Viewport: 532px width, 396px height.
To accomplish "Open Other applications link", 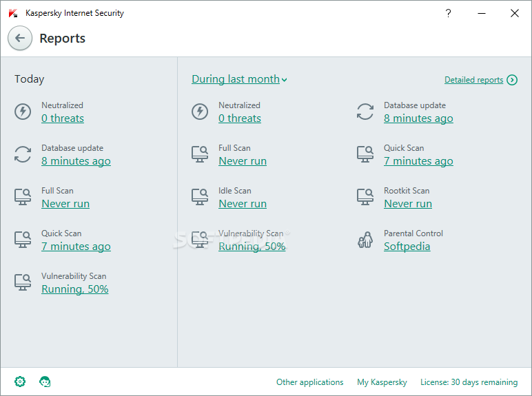I will click(x=310, y=382).
